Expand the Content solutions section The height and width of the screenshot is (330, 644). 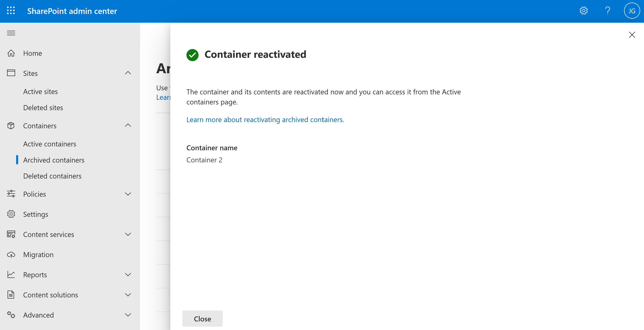coord(128,295)
